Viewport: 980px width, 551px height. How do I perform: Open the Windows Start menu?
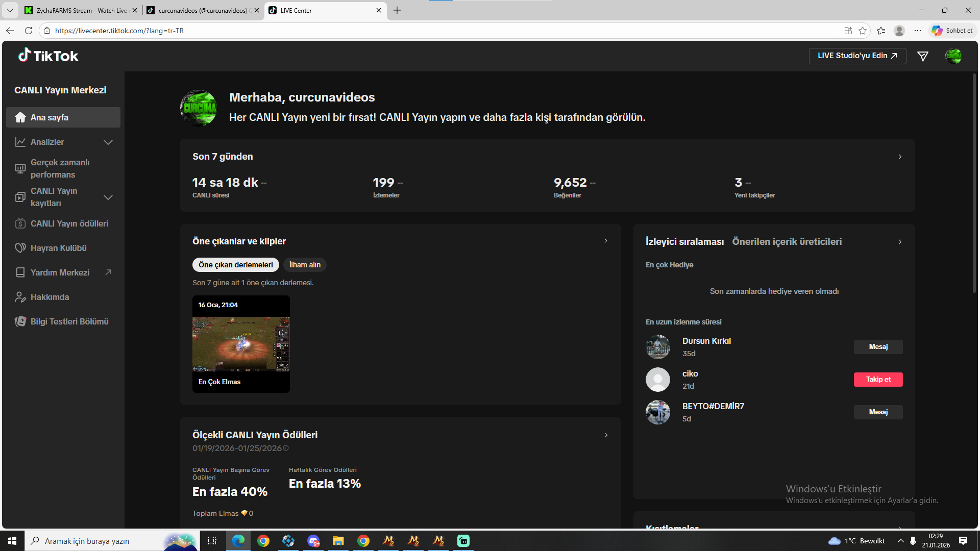tap(12, 541)
